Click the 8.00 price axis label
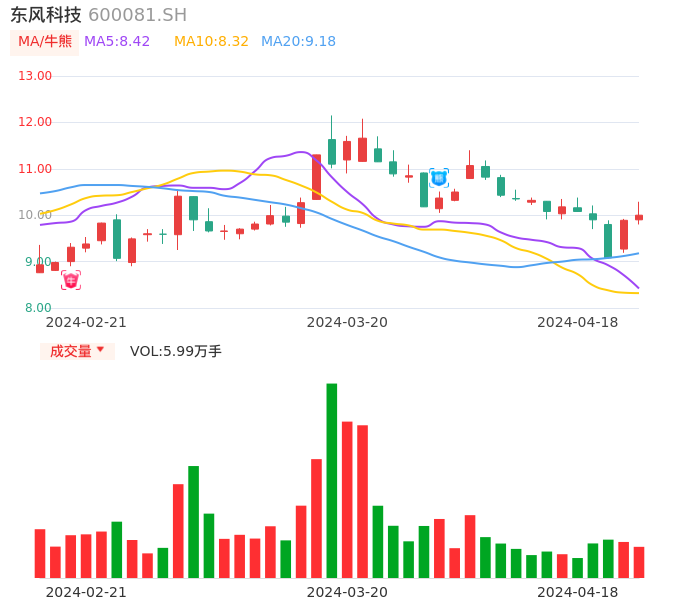The height and width of the screenshot is (606, 686). coord(38,308)
